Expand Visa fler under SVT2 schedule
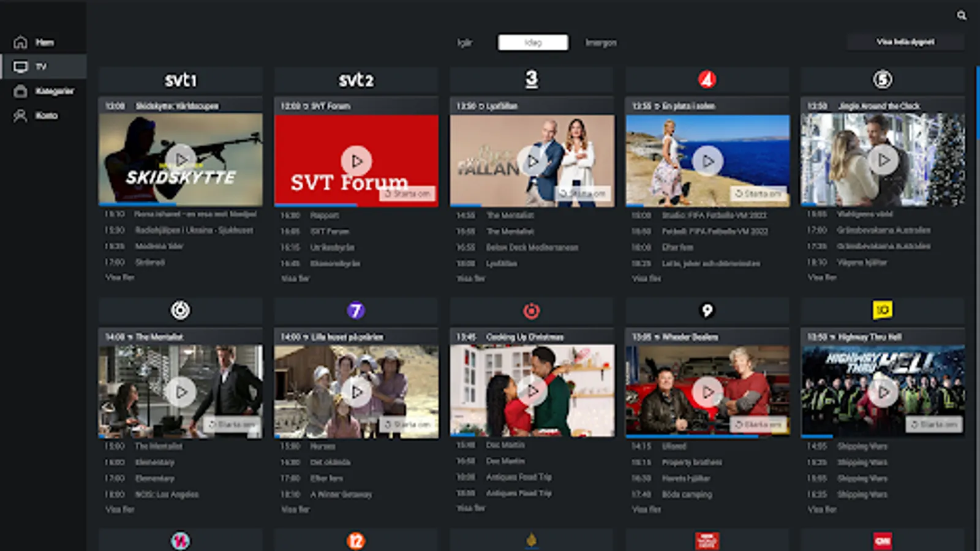Screen dimensions: 980x551 point(295,279)
